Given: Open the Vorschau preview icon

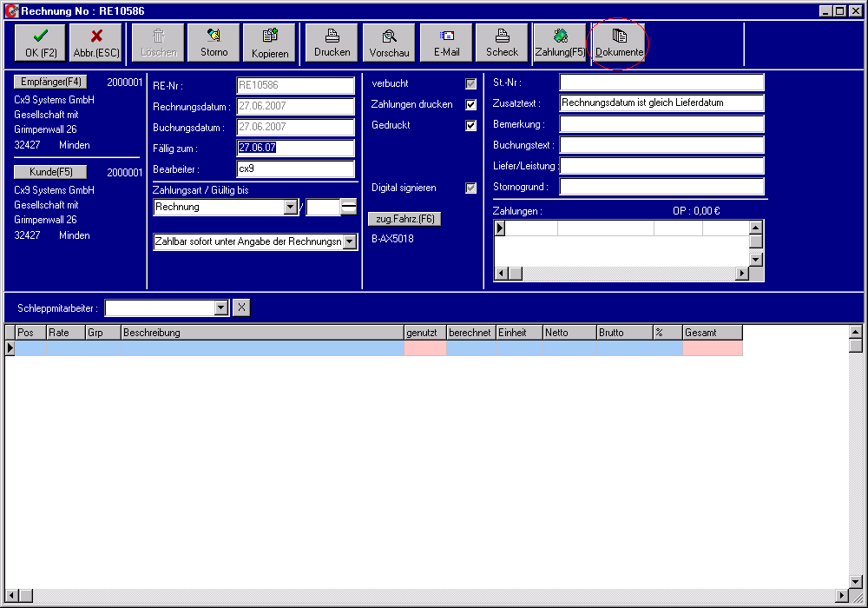Looking at the screenshot, I should click(x=388, y=42).
